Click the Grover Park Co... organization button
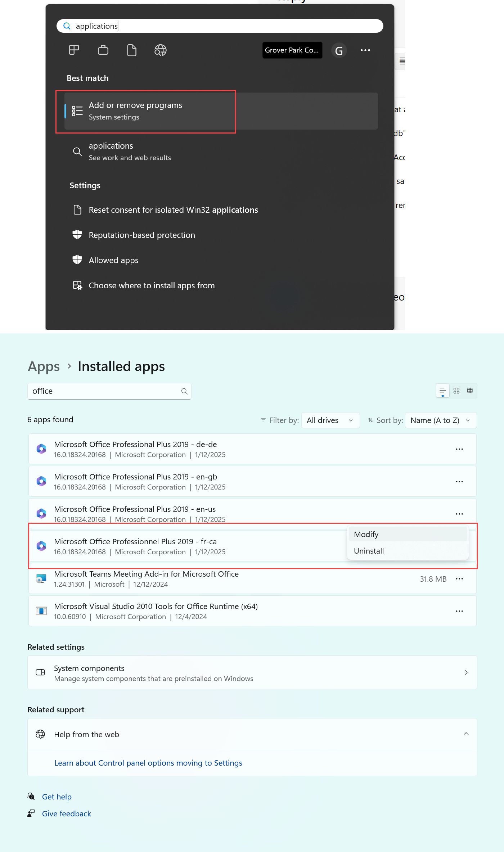 [x=292, y=50]
